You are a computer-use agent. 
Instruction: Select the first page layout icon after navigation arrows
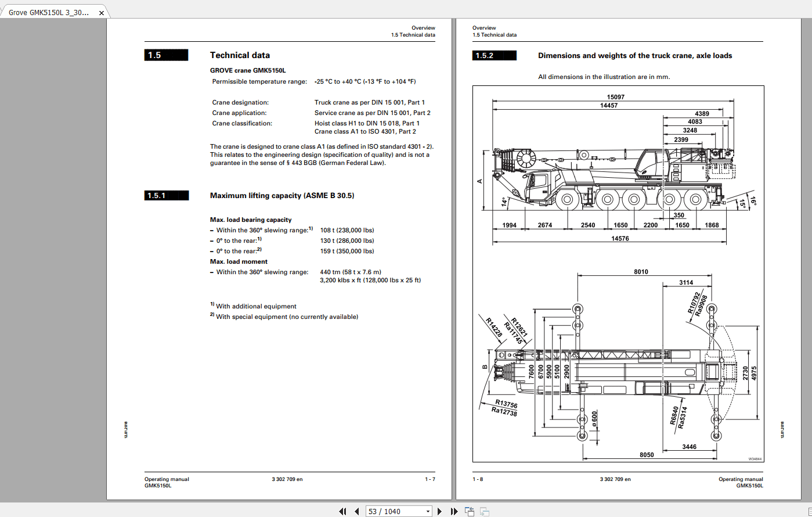click(x=468, y=511)
